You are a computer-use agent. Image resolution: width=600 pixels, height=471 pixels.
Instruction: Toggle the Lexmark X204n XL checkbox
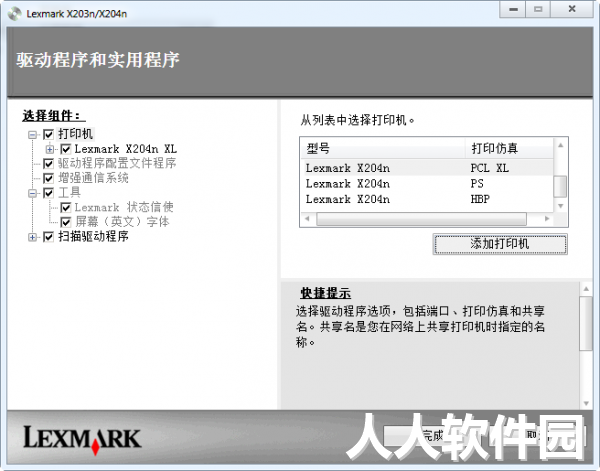(x=66, y=149)
